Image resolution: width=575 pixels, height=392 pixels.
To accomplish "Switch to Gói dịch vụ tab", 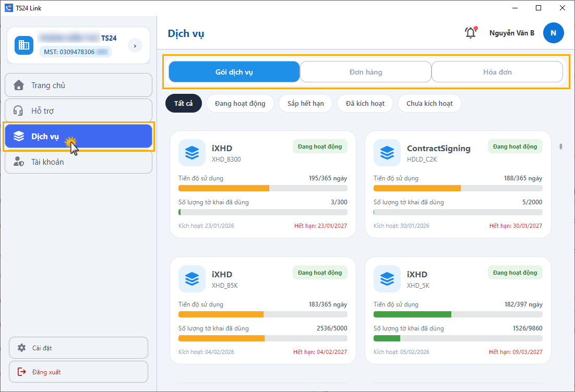I will 234,72.
